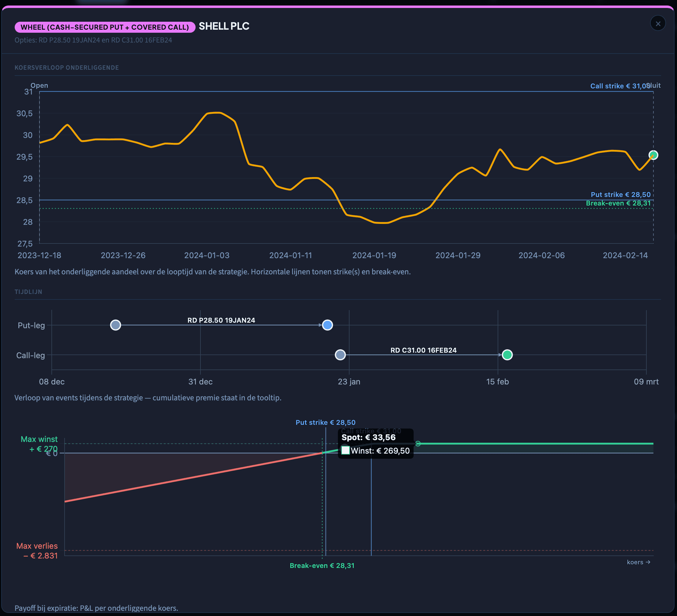Click the timeline caption starting 'Verloop van events'
The height and width of the screenshot is (616, 677).
(x=148, y=398)
